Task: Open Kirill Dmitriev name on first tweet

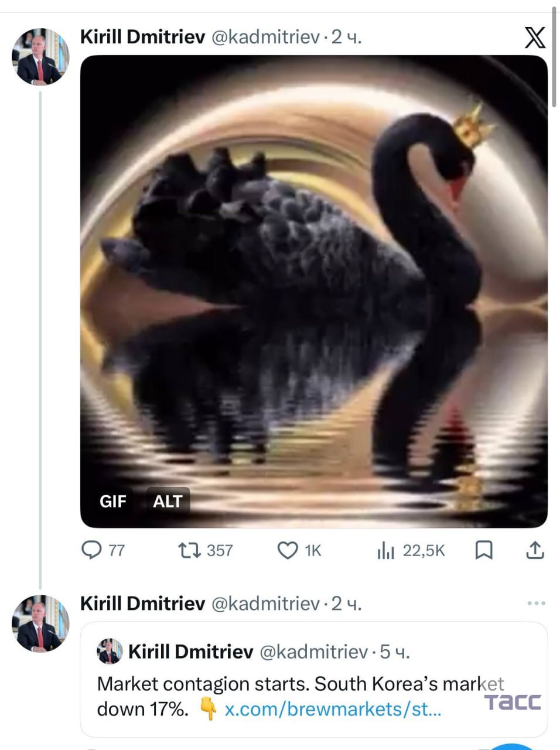Action: click(142, 37)
